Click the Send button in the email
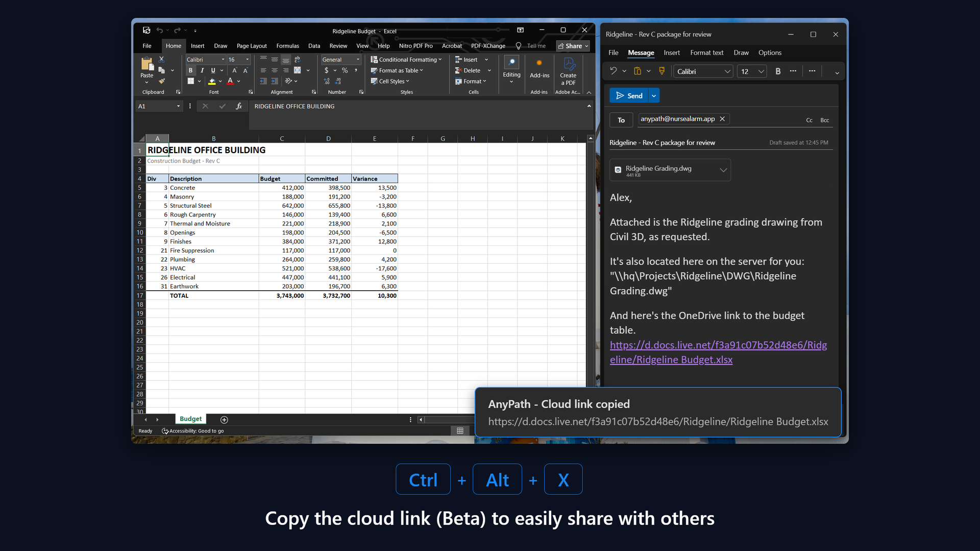Image resolution: width=980 pixels, height=551 pixels. [x=629, y=95]
